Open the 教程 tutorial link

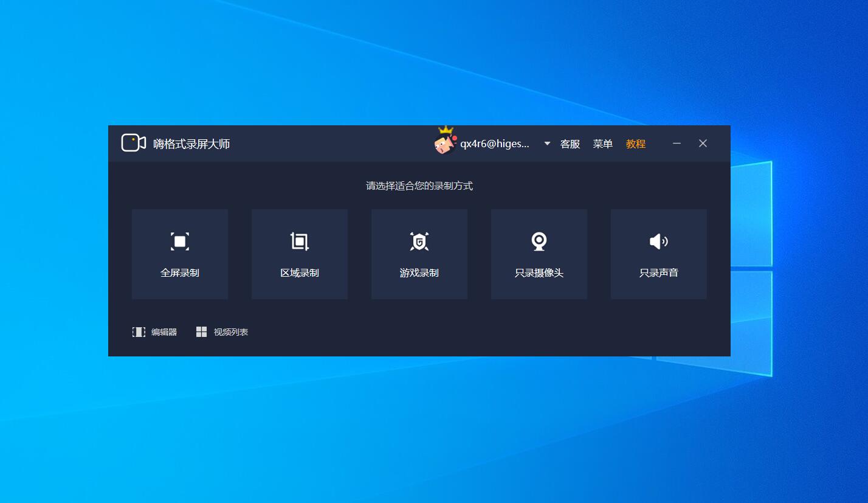coord(636,144)
